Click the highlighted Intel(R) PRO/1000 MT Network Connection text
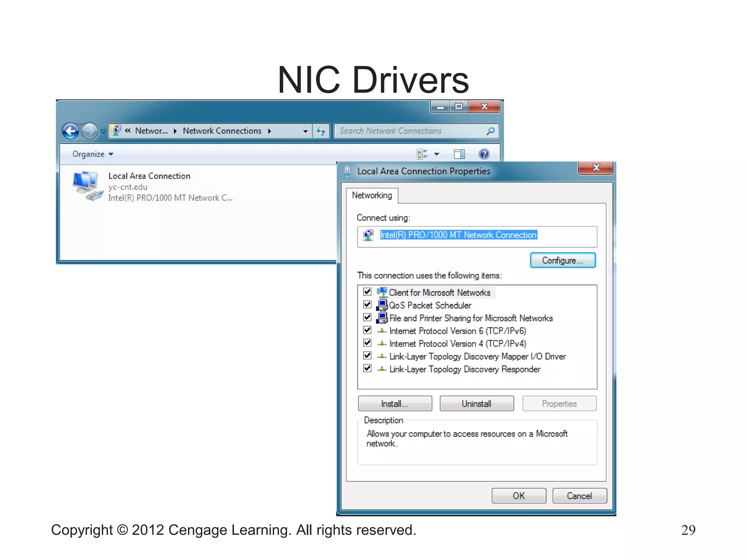This screenshot has width=747, height=560. pos(458,235)
